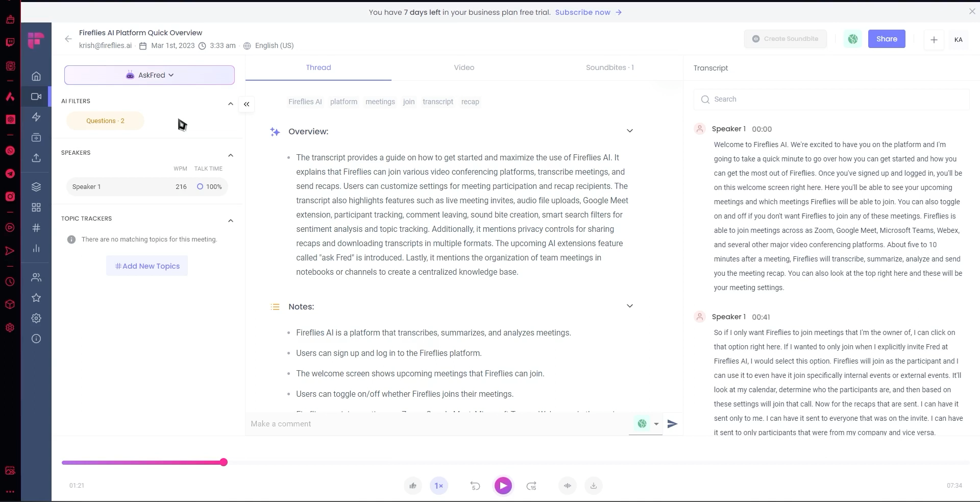Jump to transcript timestamp 00:00
The width and height of the screenshot is (980, 502).
[762, 129]
